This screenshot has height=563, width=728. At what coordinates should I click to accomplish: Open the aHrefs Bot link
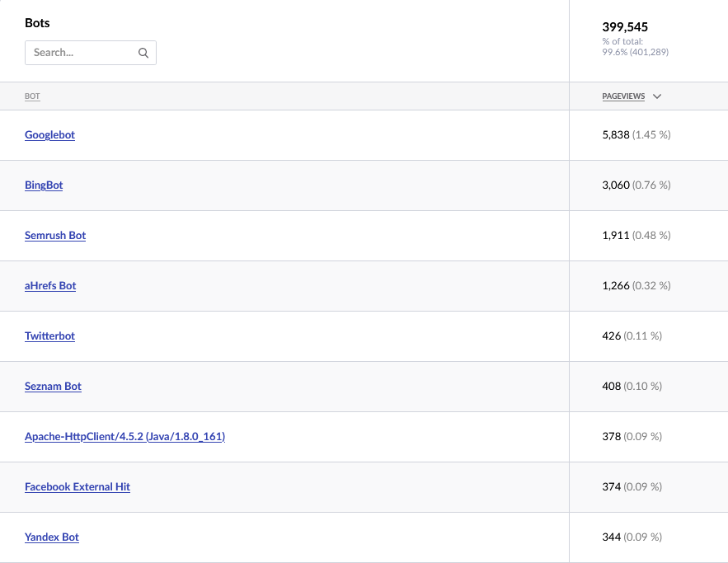pyautogui.click(x=50, y=286)
